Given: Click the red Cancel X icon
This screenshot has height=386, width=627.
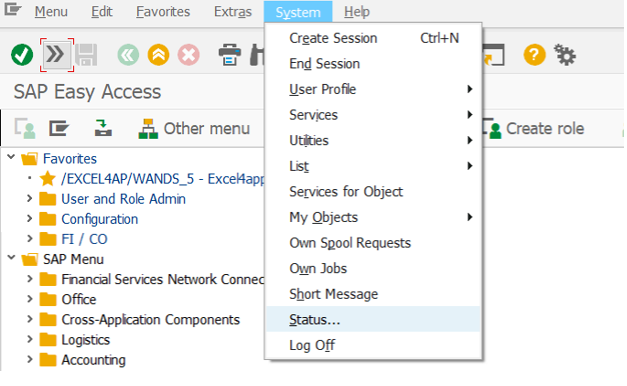Looking at the screenshot, I should pos(189,55).
